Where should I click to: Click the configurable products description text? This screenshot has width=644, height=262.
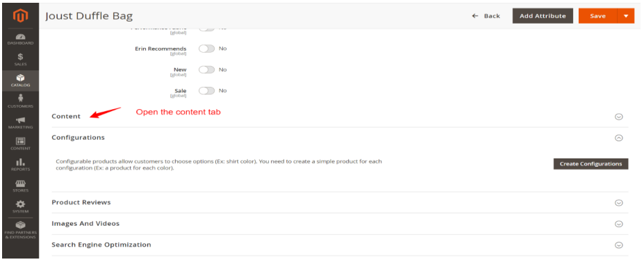click(219, 165)
